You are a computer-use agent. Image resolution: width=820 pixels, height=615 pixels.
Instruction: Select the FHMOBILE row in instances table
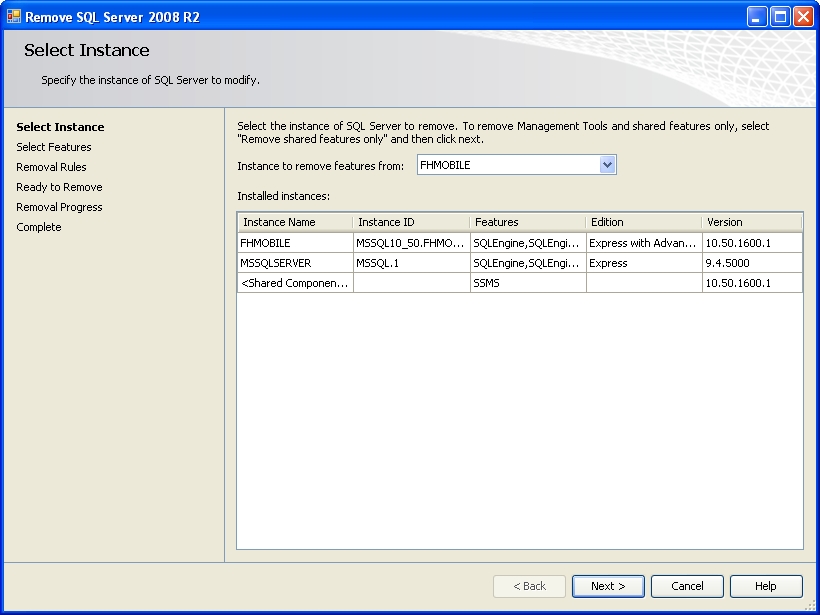point(520,243)
